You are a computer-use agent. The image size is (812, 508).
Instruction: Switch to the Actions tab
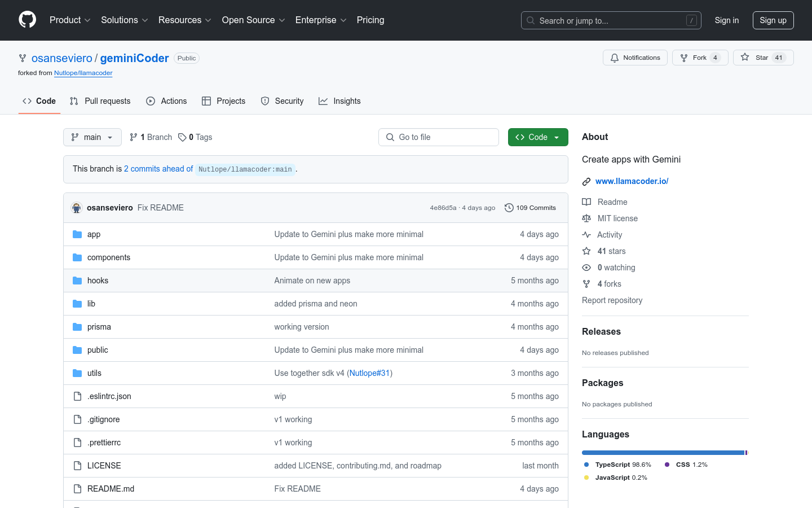[x=166, y=101]
